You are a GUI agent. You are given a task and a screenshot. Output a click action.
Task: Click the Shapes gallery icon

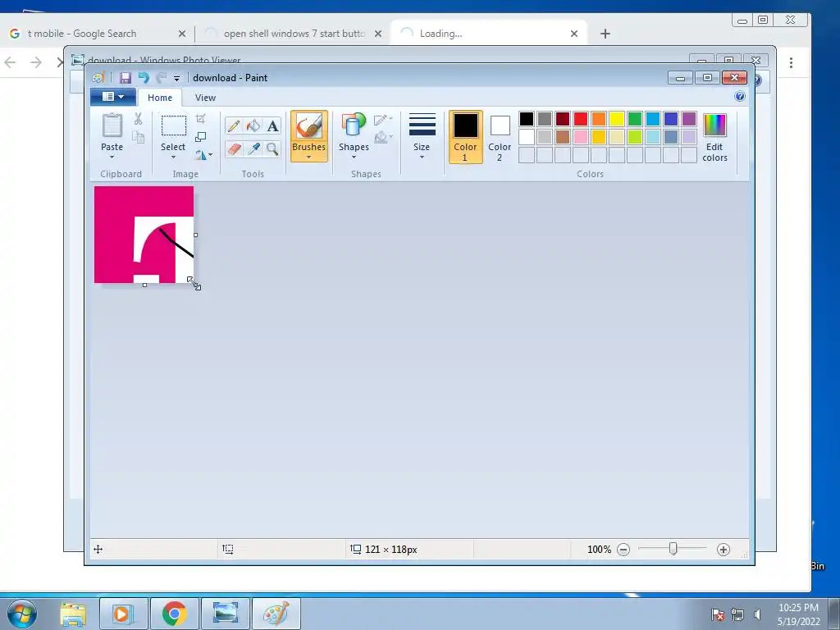click(354, 125)
